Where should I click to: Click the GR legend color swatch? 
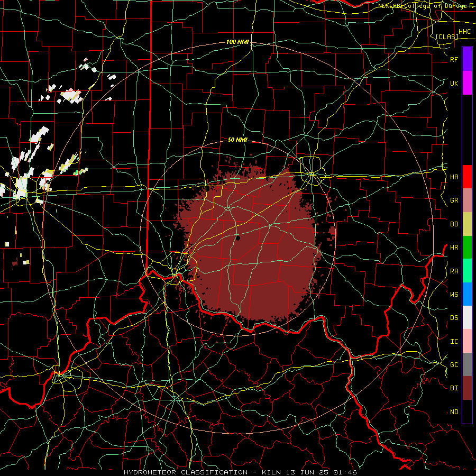[467, 200]
